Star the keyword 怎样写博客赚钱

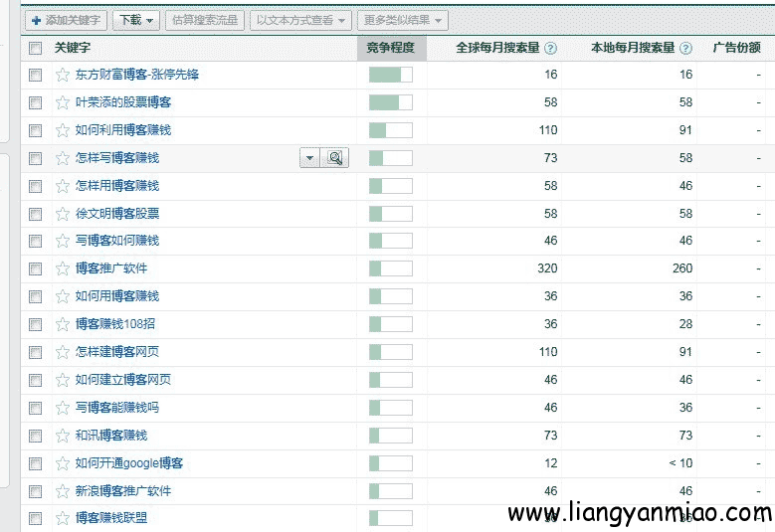pyautogui.click(x=63, y=158)
